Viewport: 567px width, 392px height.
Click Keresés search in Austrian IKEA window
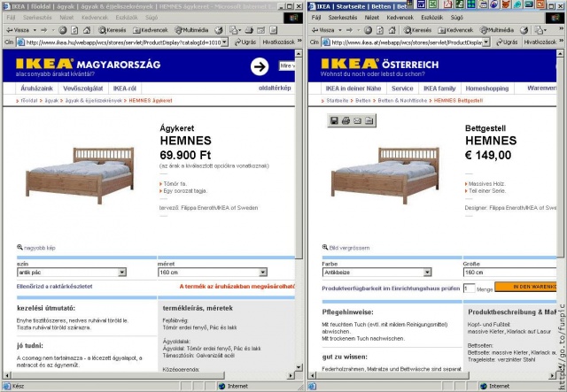click(x=417, y=30)
